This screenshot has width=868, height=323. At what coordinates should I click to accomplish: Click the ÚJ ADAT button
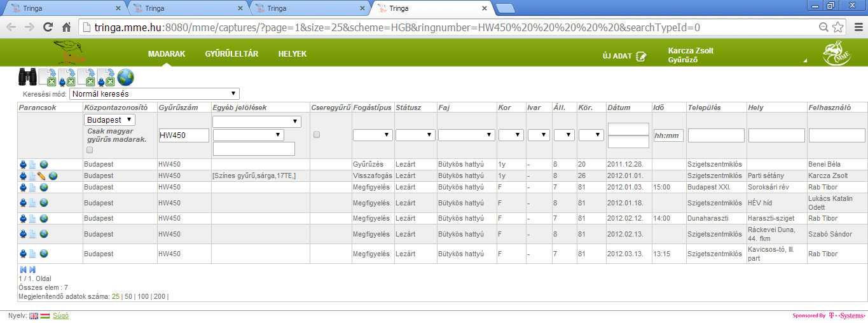click(x=624, y=56)
